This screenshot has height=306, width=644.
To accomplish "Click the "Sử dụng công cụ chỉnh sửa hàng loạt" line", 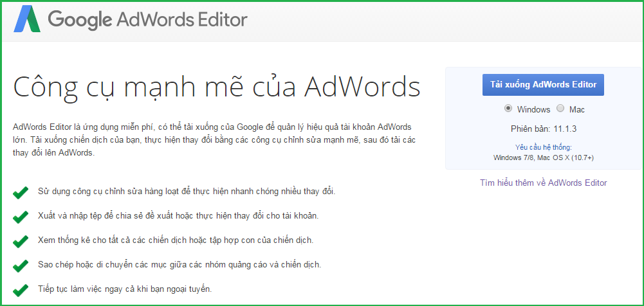I will click(x=186, y=192).
